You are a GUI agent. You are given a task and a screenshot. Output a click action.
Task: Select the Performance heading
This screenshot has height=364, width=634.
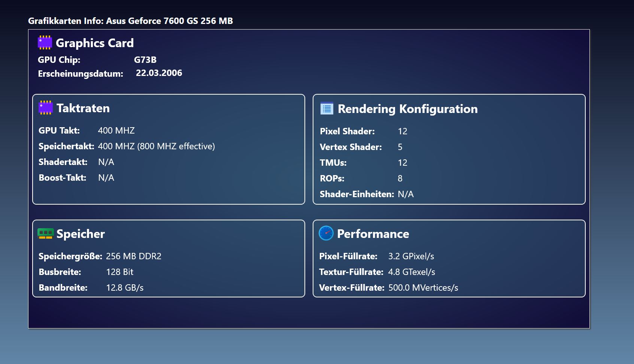pyautogui.click(x=373, y=234)
